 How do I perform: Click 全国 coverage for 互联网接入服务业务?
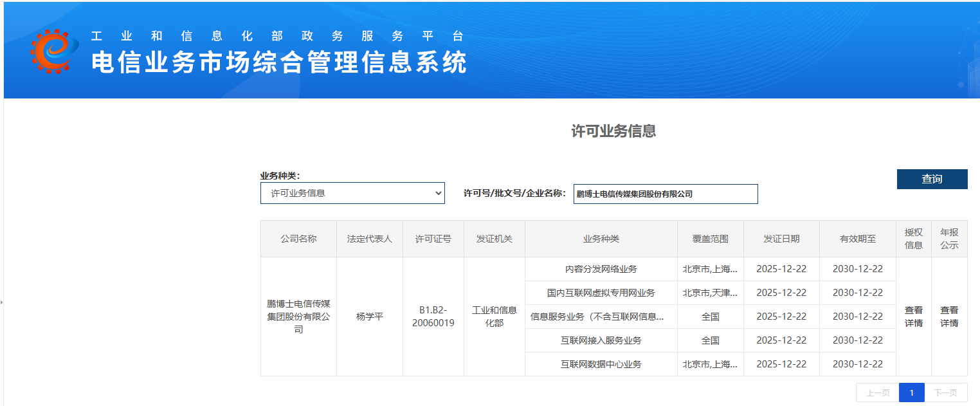coord(710,340)
